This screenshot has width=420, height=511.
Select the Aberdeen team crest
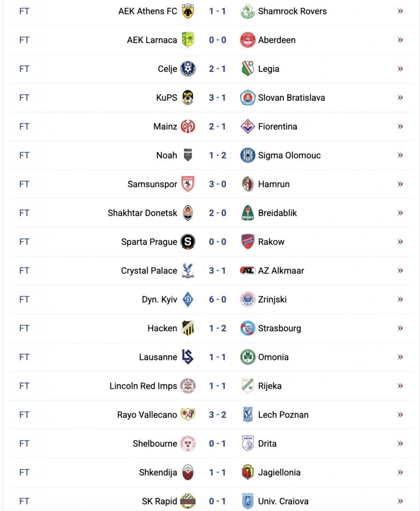point(247,39)
